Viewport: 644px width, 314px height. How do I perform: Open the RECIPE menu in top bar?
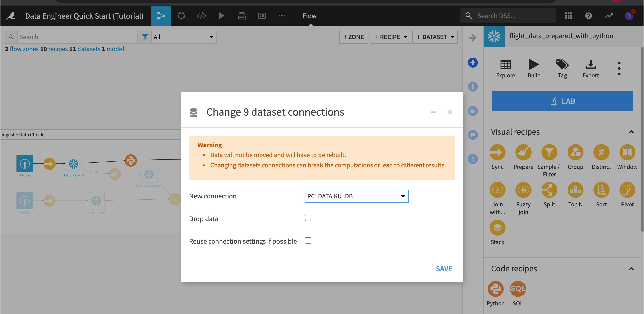coord(390,36)
